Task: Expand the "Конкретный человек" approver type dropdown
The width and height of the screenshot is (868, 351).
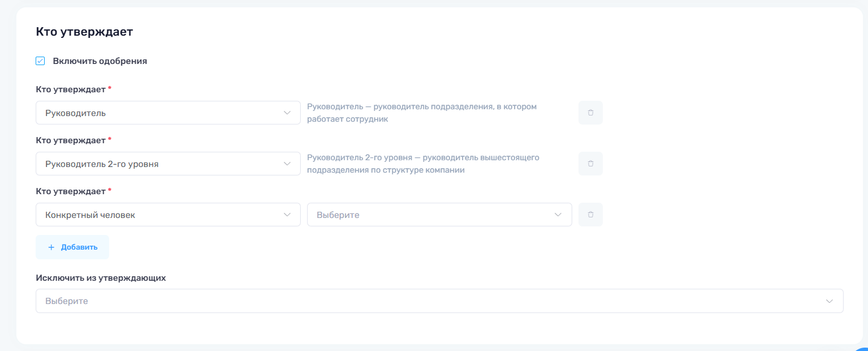Action: pyautogui.click(x=158, y=215)
